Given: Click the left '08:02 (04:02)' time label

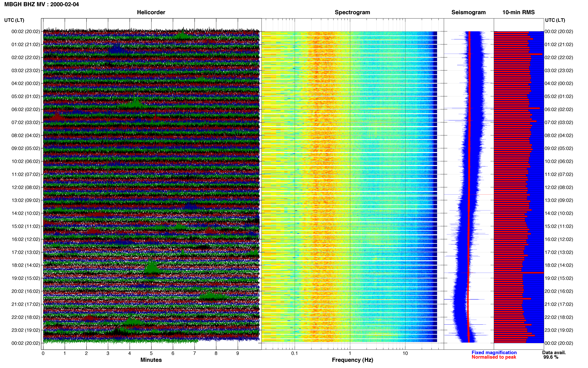Looking at the screenshot, I should (26, 135).
